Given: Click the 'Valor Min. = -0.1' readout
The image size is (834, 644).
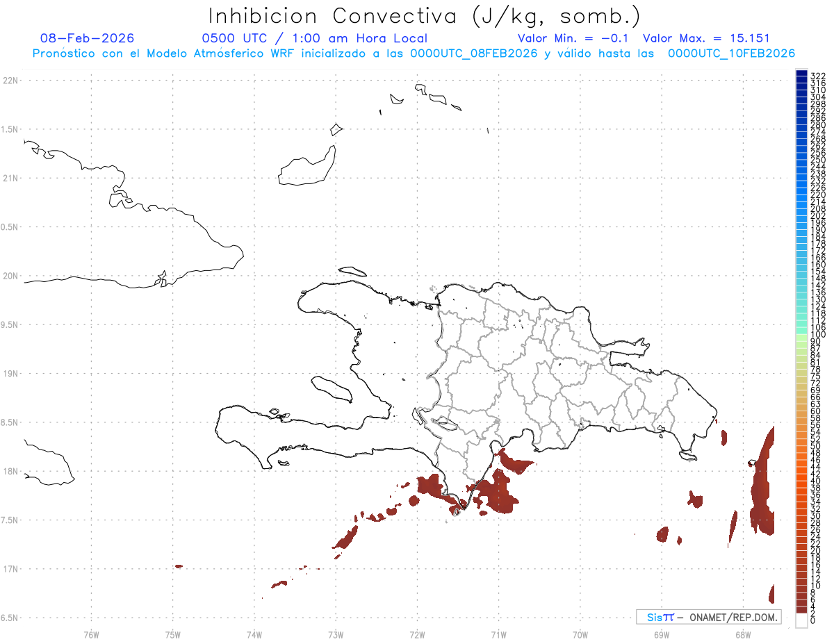Looking at the screenshot, I should pyautogui.click(x=573, y=38).
